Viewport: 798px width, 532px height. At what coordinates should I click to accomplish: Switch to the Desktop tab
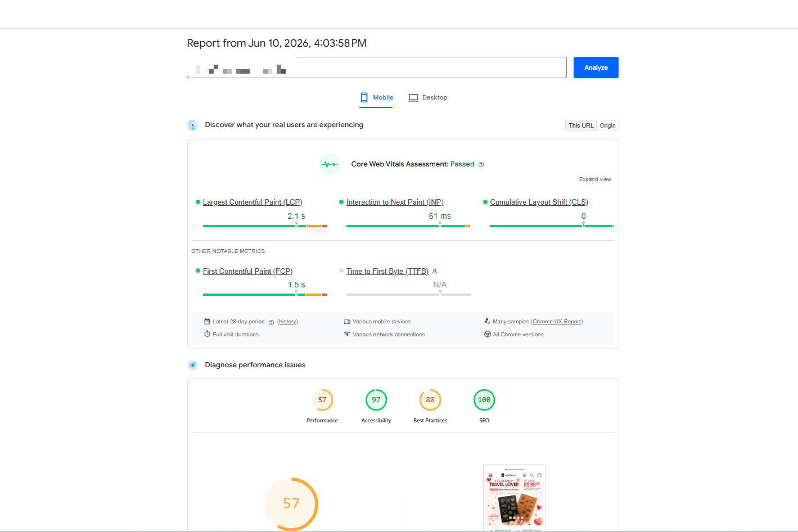(428, 97)
